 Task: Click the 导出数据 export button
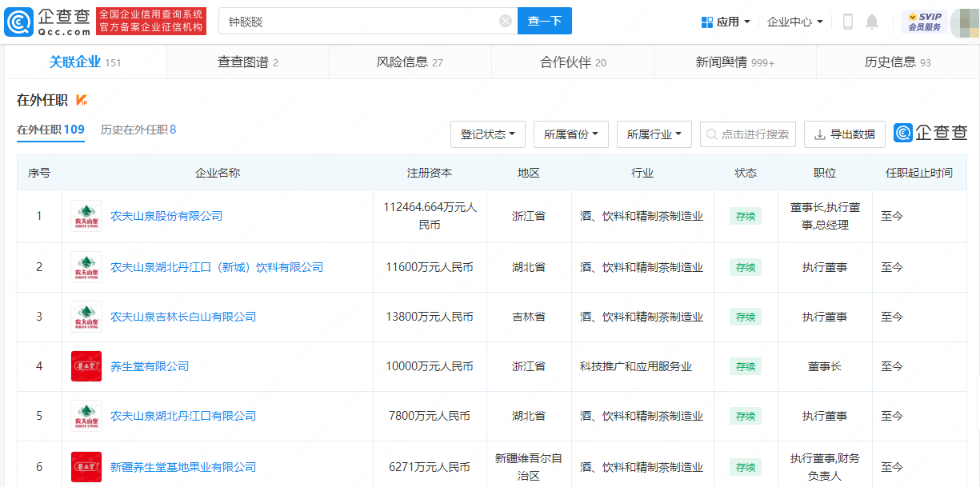click(x=845, y=134)
